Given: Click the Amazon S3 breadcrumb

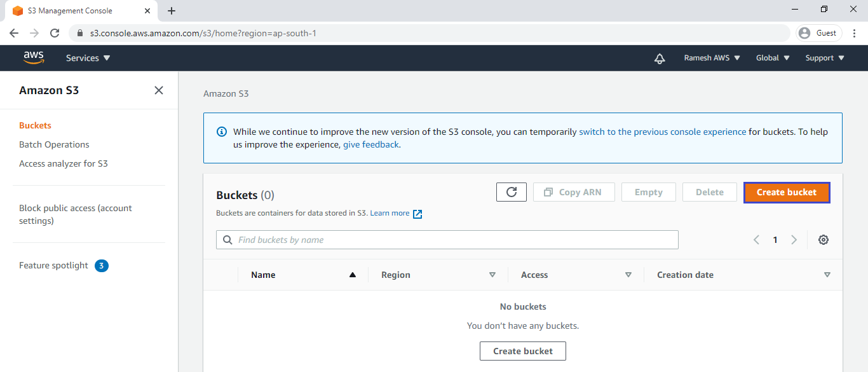Looking at the screenshot, I should tap(226, 93).
